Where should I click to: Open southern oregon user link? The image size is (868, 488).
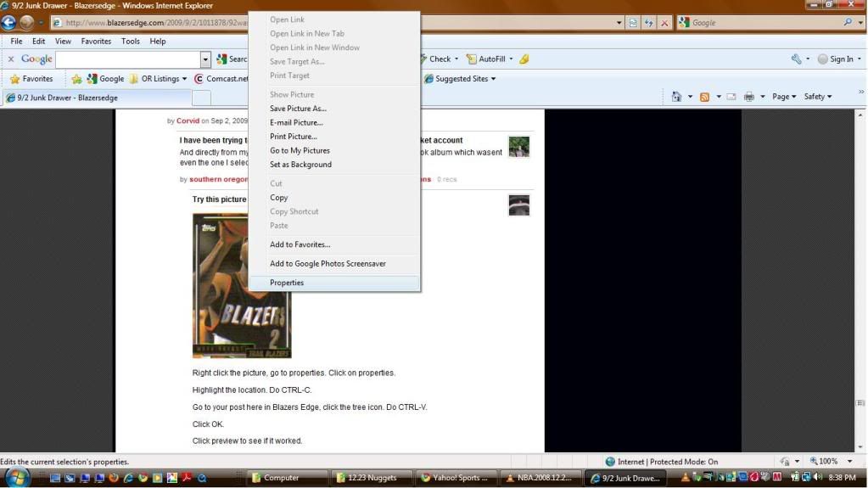coord(218,179)
